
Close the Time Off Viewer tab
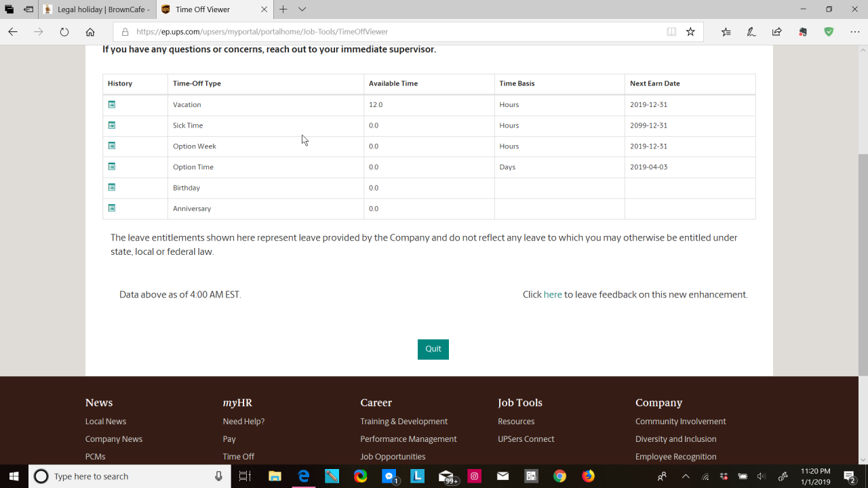[264, 9]
